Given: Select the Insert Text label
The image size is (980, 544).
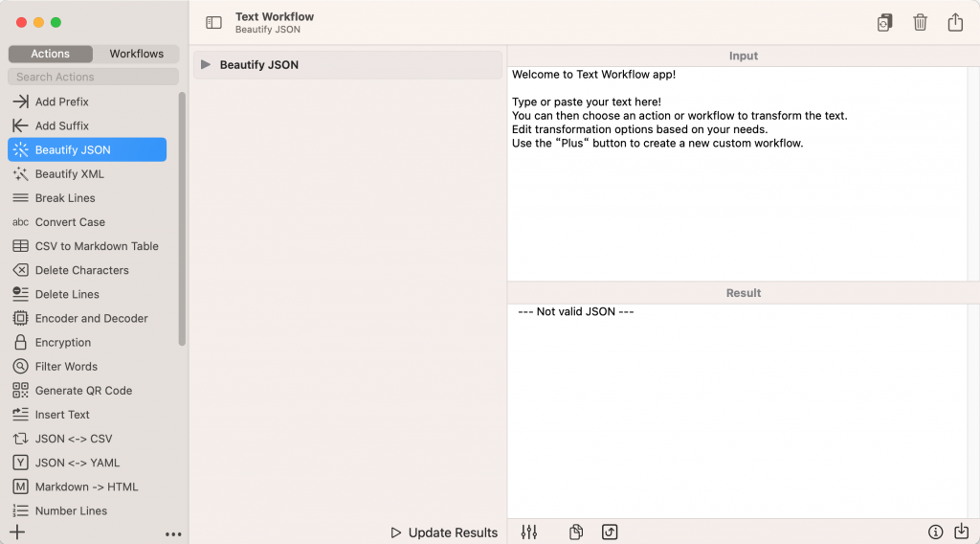Looking at the screenshot, I should (x=62, y=414).
